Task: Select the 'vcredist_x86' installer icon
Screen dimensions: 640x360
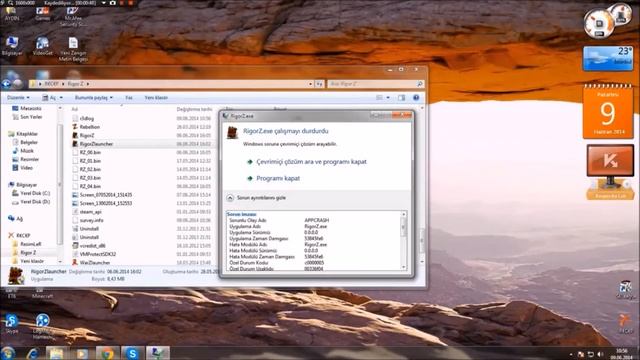Action: pos(75,245)
